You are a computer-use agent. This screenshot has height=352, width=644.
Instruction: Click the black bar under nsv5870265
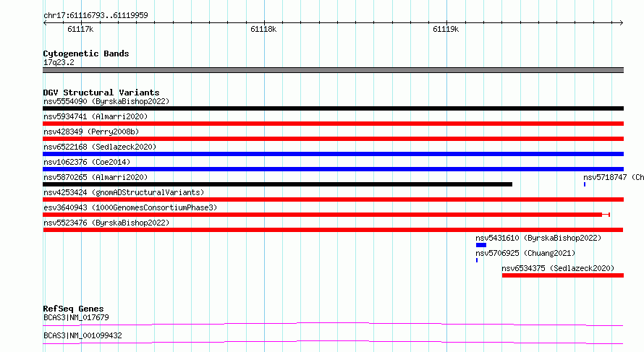click(x=278, y=184)
